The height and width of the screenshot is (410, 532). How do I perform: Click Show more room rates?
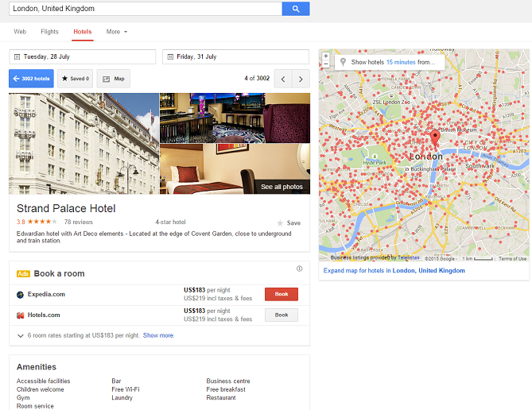pos(158,335)
